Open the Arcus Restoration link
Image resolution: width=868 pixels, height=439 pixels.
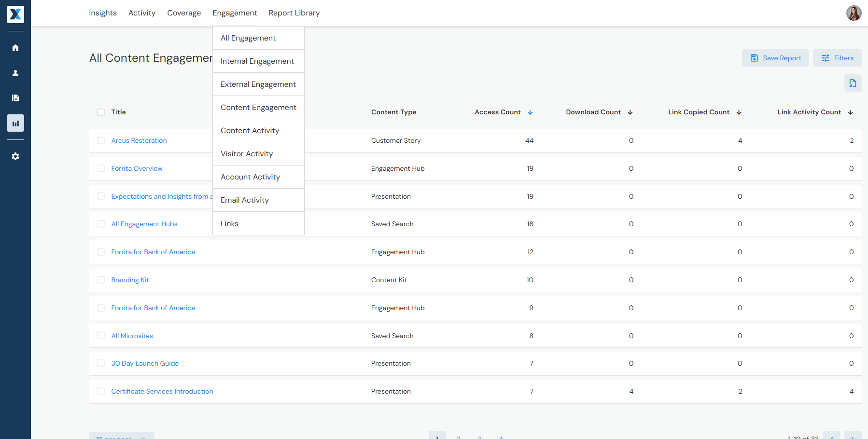click(139, 140)
